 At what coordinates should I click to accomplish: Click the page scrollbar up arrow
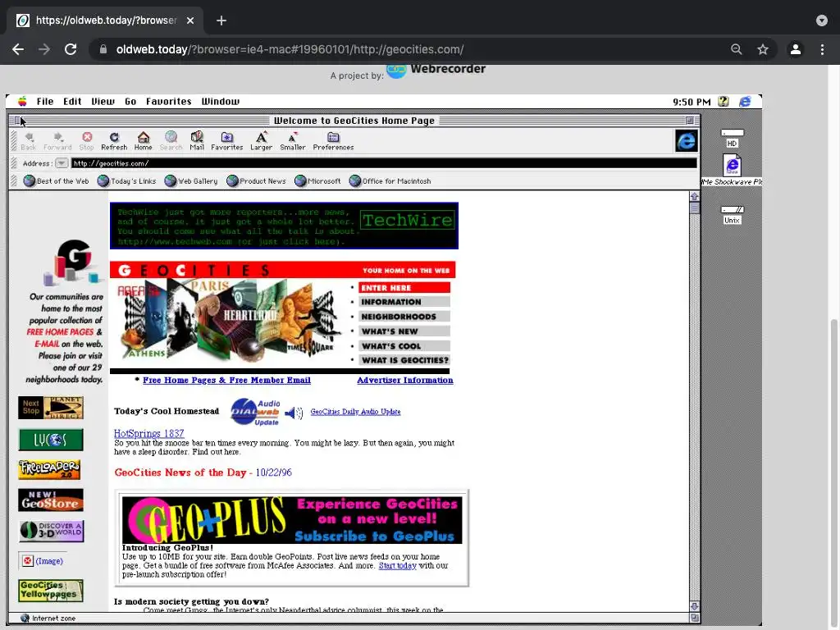[x=694, y=197]
